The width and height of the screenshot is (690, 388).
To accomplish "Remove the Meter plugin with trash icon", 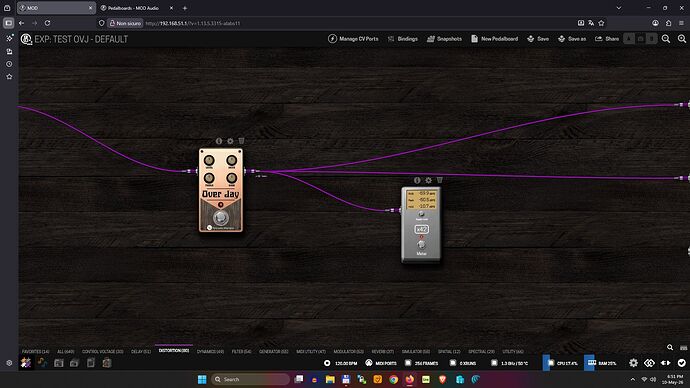I will point(439,180).
